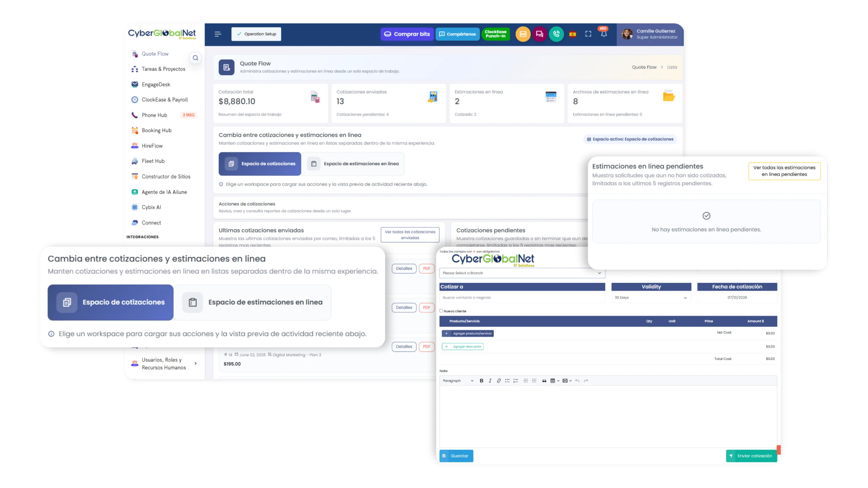Image resolution: width=868 pixels, height=488 pixels.
Task: Open the EngageDesk module
Action: pos(156,85)
